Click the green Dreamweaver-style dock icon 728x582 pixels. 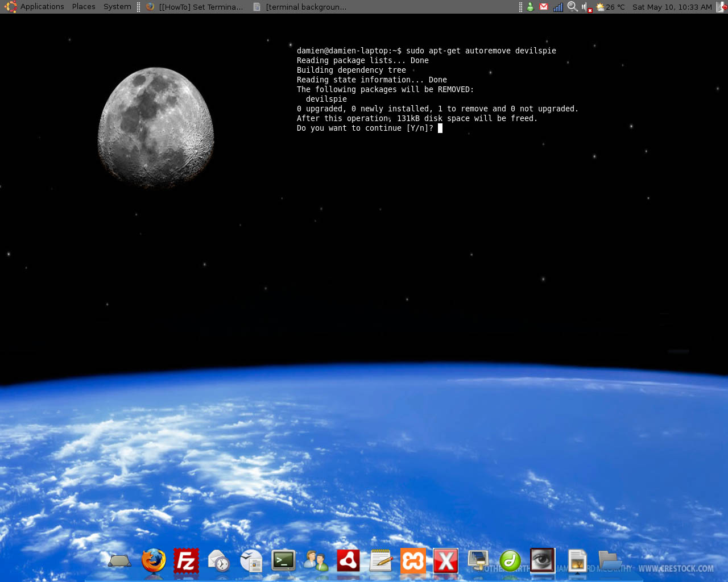(x=510, y=561)
